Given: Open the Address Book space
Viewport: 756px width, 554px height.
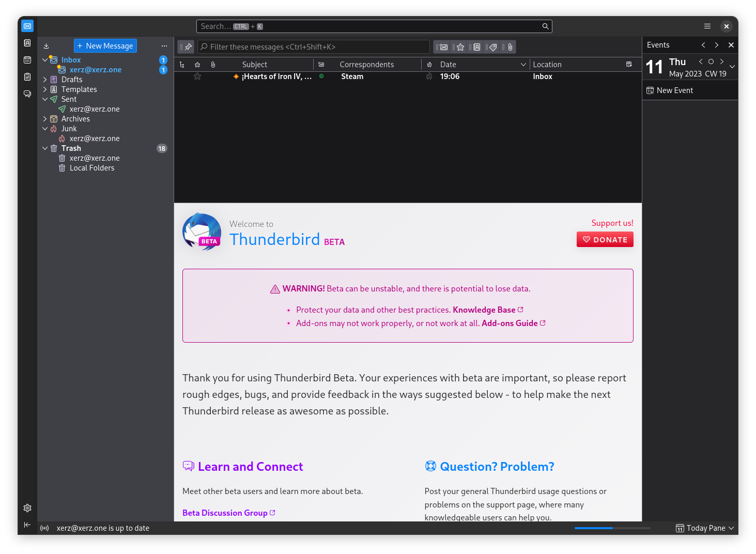Looking at the screenshot, I should coord(27,43).
